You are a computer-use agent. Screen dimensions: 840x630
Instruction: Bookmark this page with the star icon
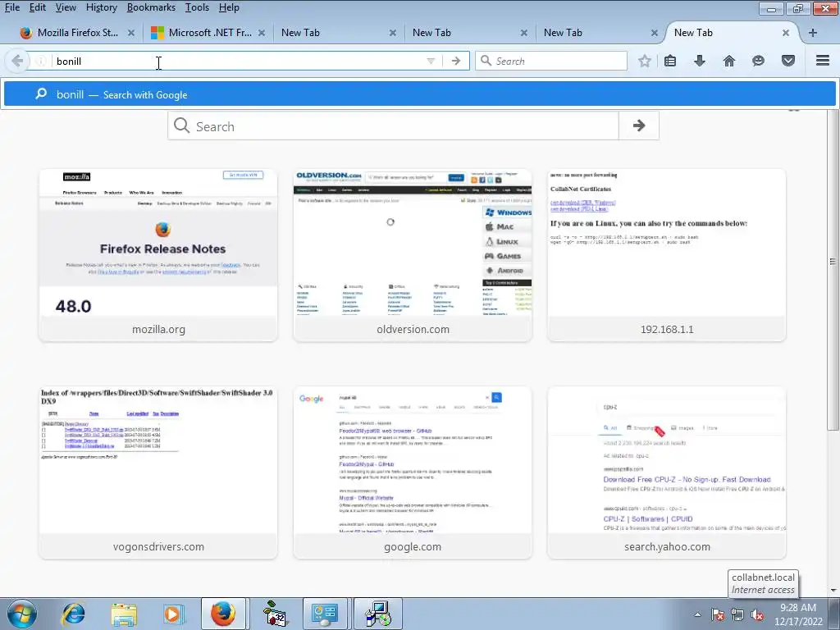[x=645, y=61]
